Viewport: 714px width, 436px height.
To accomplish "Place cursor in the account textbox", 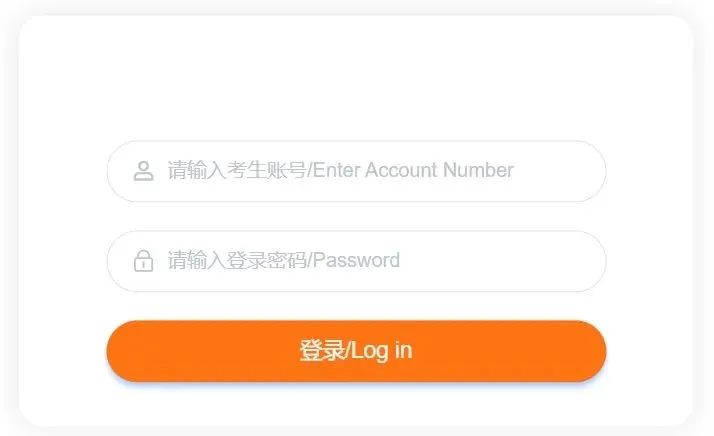I will [x=357, y=171].
